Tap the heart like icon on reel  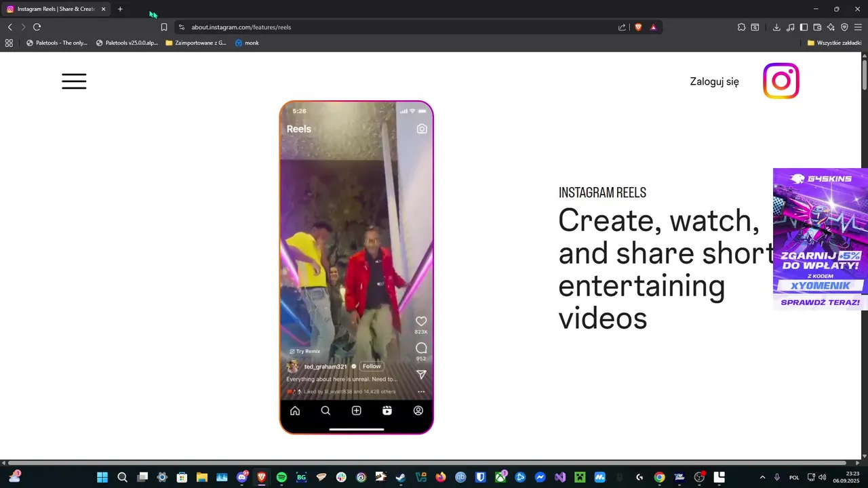click(x=421, y=321)
